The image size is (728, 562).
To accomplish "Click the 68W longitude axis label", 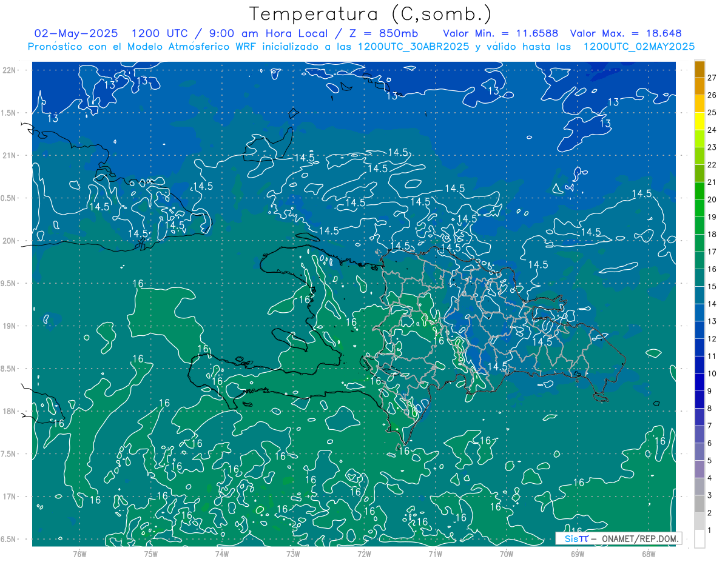I will [648, 554].
